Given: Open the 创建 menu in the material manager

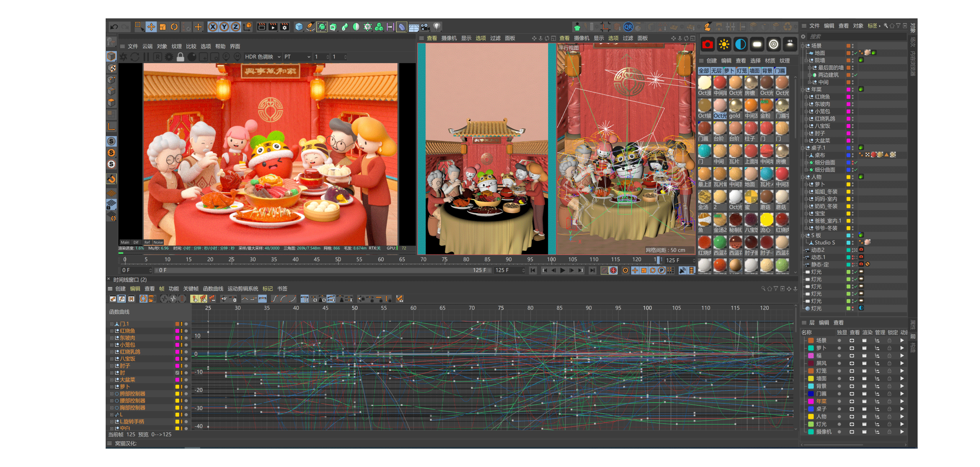Looking at the screenshot, I should tap(711, 61).
